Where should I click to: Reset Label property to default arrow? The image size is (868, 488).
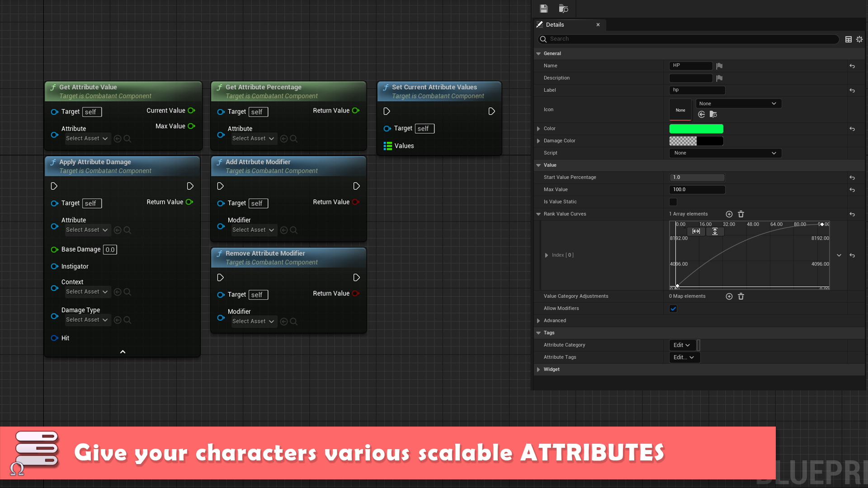tap(852, 90)
